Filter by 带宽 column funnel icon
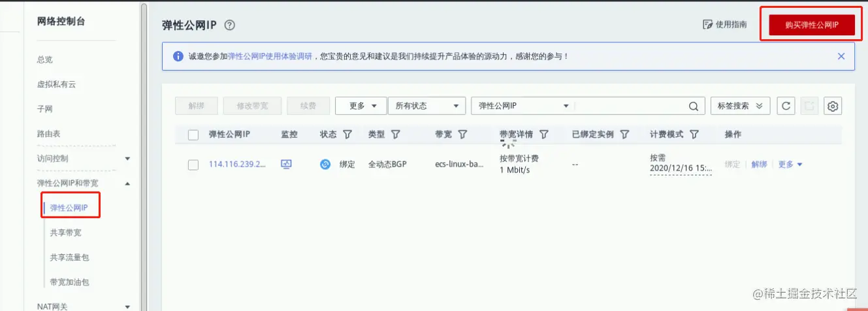 point(462,134)
